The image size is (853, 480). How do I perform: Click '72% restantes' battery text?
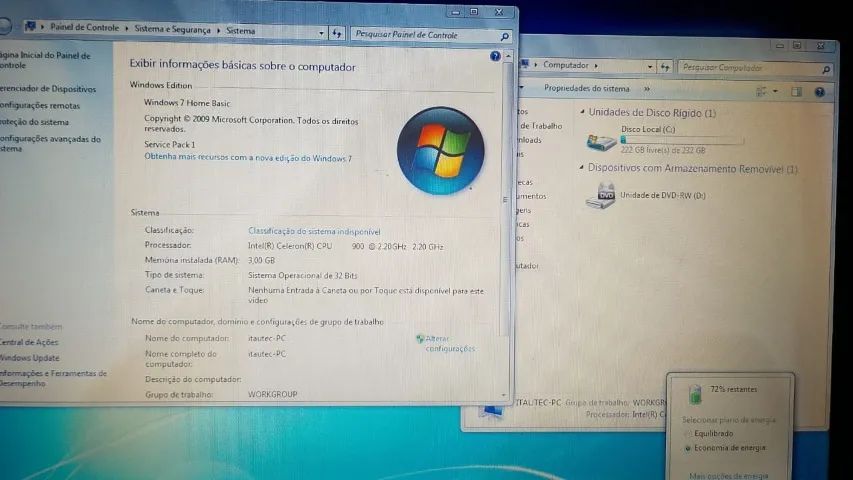coord(733,389)
